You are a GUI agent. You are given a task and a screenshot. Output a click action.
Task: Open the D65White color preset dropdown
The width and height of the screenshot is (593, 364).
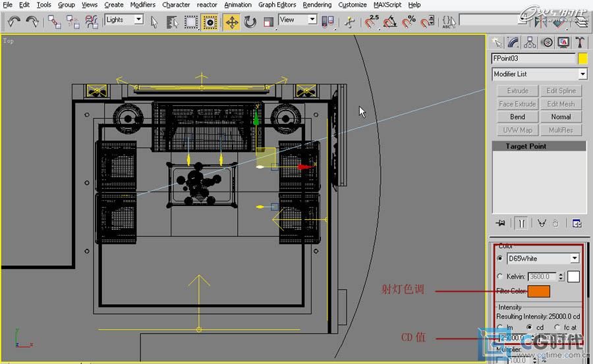point(575,259)
